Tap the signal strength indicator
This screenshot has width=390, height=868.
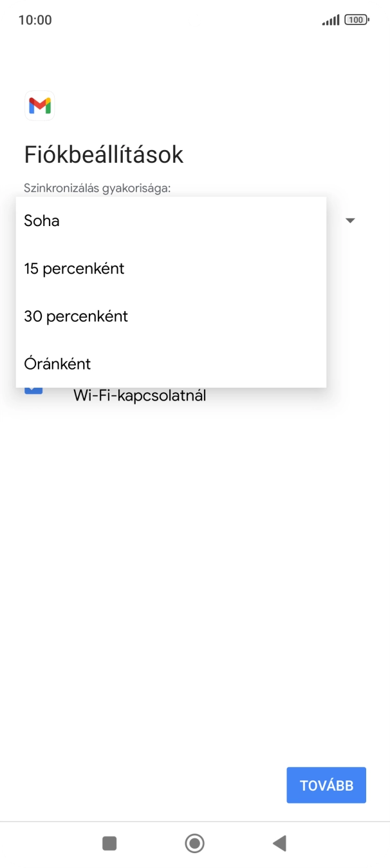(330, 21)
